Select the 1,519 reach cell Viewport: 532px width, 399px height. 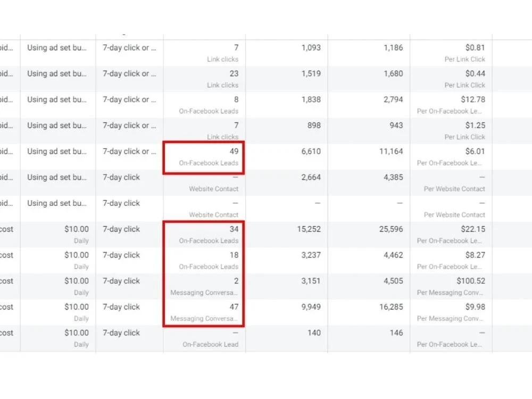click(x=311, y=73)
